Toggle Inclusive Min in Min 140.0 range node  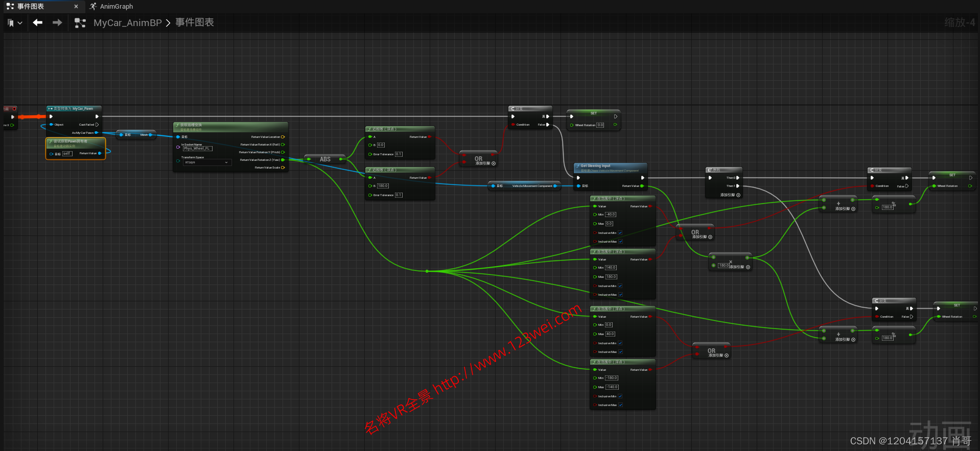click(x=620, y=286)
